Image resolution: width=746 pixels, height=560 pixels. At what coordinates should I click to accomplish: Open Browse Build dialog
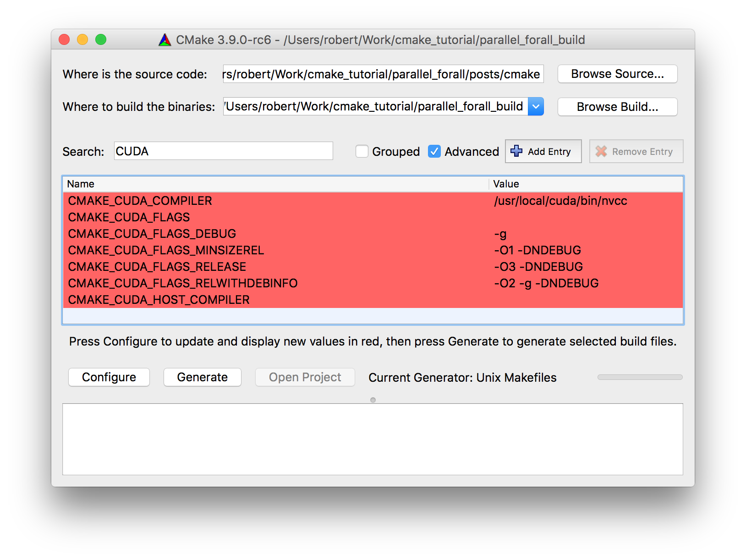(617, 107)
